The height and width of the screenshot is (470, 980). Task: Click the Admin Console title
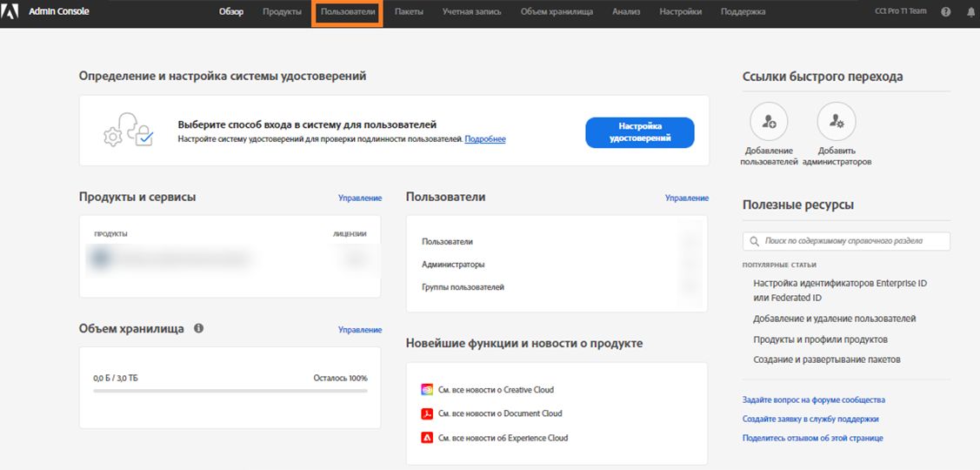pos(59,11)
